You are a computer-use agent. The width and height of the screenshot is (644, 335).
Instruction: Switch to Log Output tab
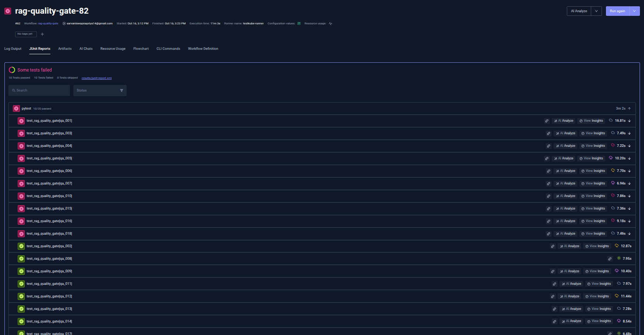click(13, 49)
